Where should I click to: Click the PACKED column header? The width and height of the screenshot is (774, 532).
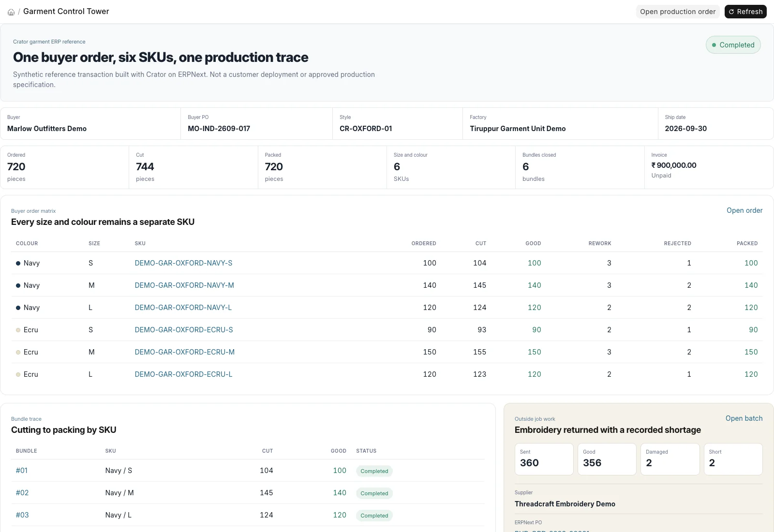click(747, 243)
